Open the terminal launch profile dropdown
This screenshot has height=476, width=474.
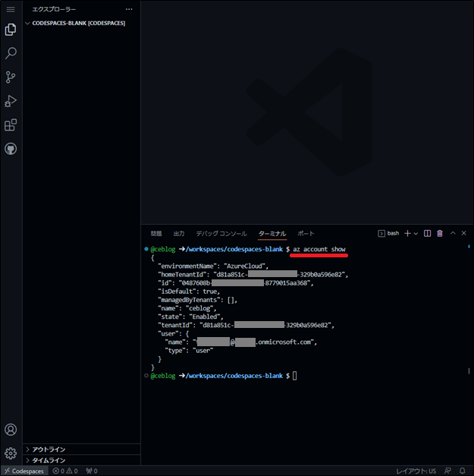416,234
